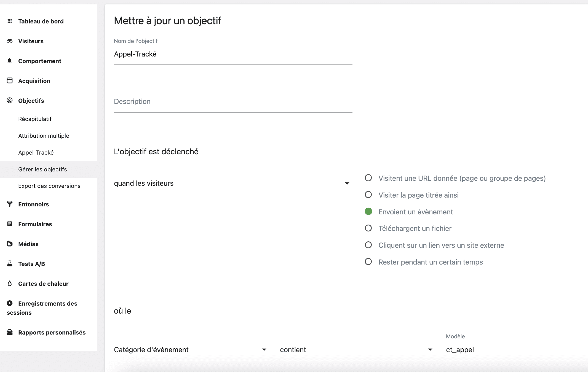Enable 'Rester pendant un certain temps' option

[x=368, y=262]
